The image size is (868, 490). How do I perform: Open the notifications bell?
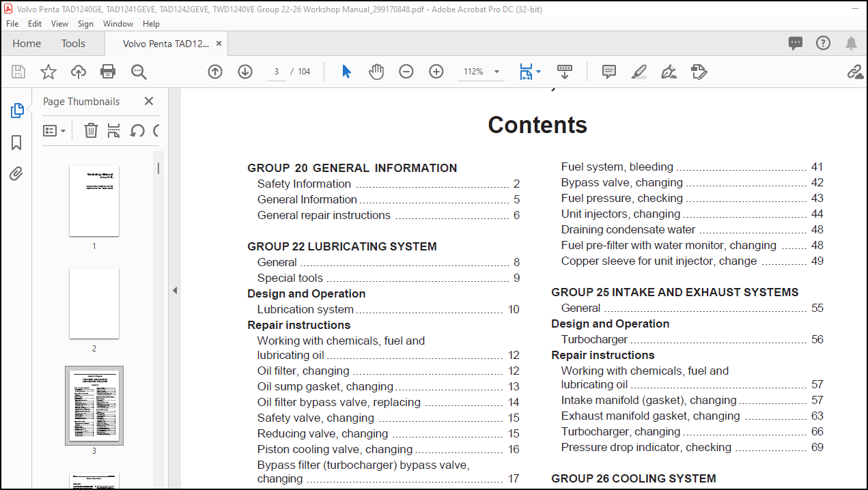click(x=851, y=43)
